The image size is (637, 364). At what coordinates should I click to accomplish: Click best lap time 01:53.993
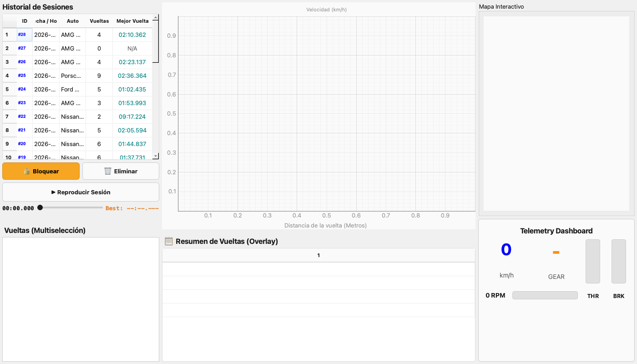[132, 103]
